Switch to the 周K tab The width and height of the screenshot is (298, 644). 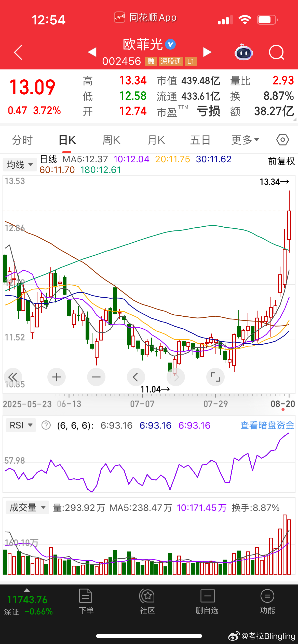point(111,140)
